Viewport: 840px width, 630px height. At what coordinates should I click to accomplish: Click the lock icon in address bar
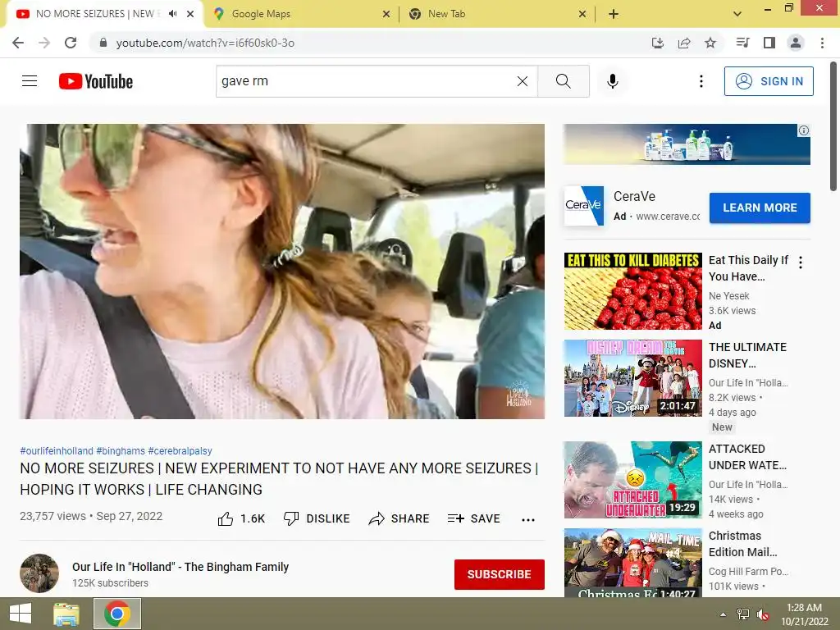point(103,43)
